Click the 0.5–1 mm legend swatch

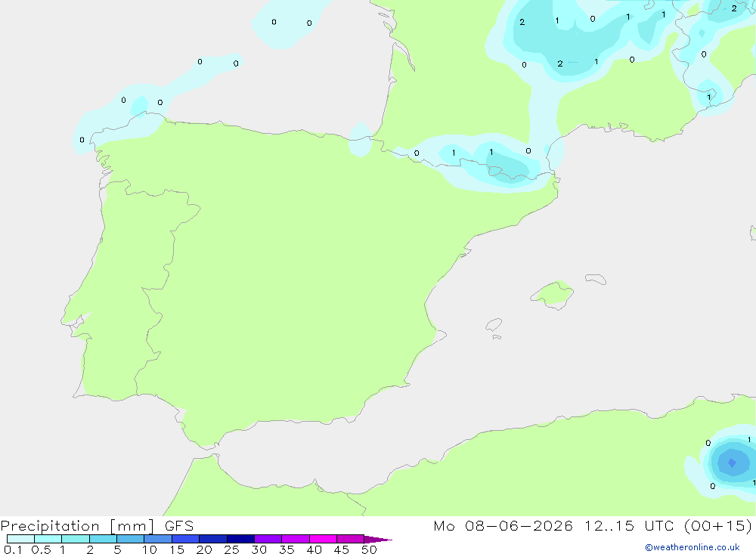click(48, 539)
